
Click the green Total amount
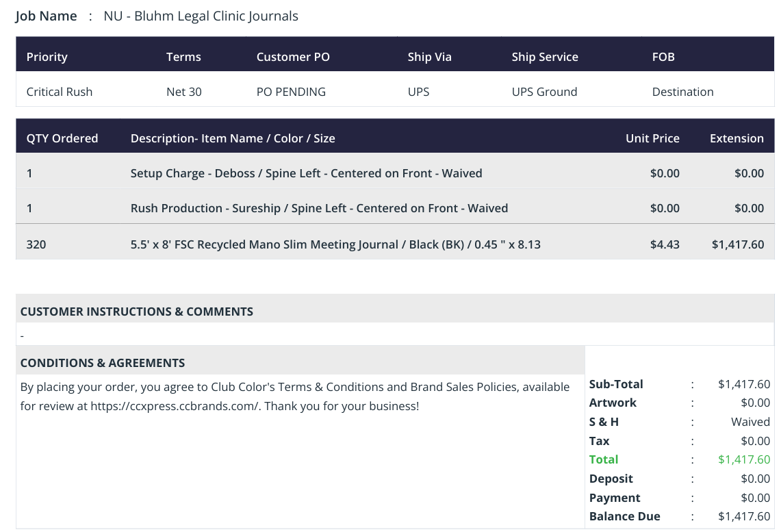[x=744, y=459]
